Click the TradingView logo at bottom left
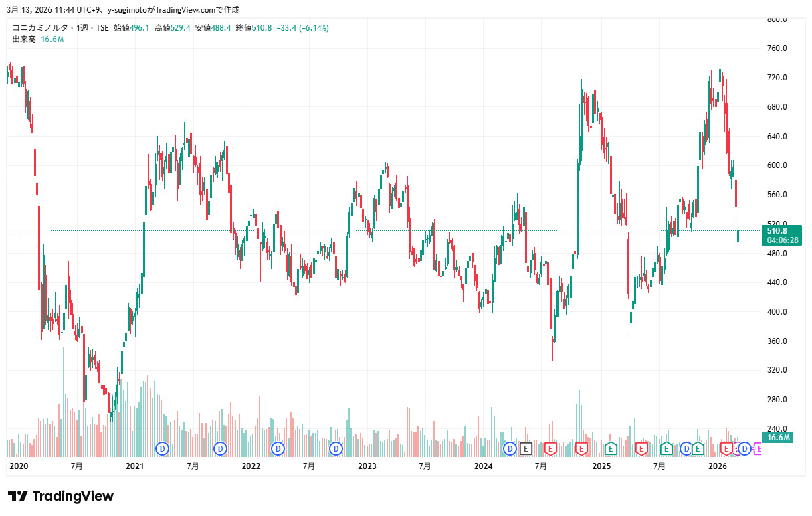The height and width of the screenshot is (516, 812). point(61,496)
